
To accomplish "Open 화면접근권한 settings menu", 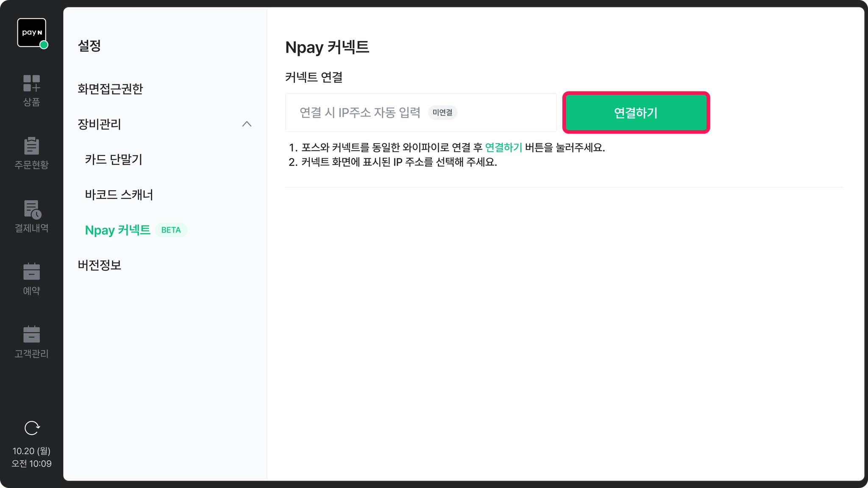I will tap(110, 89).
